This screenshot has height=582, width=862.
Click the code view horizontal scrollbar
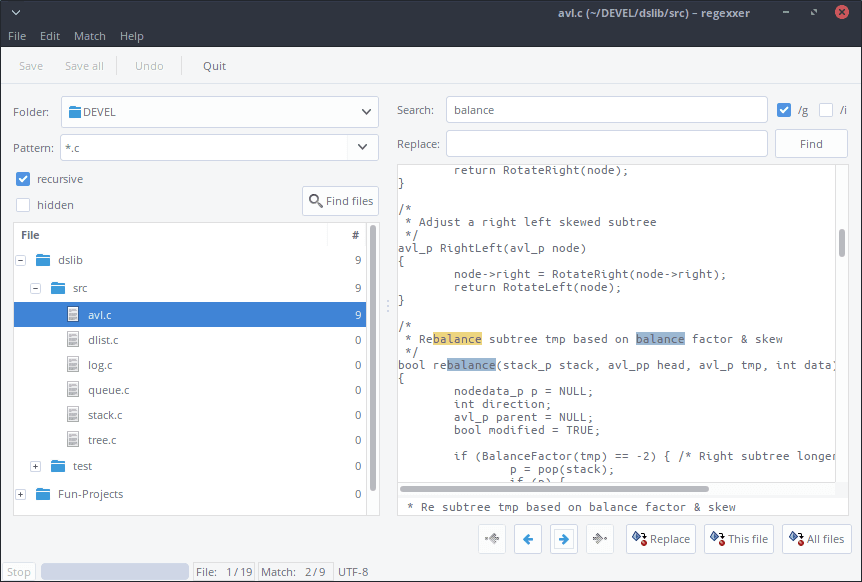[x=554, y=489]
